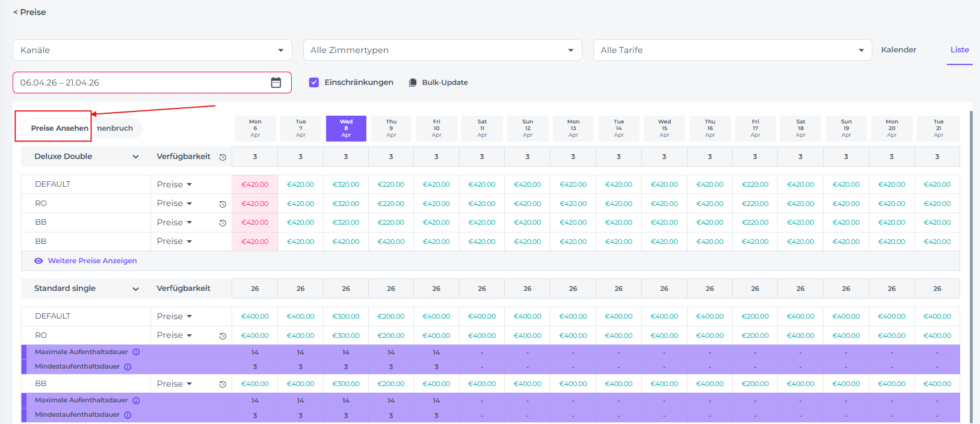Click the Bulk-Update copy icon
This screenshot has width=980, height=424.
tap(413, 83)
